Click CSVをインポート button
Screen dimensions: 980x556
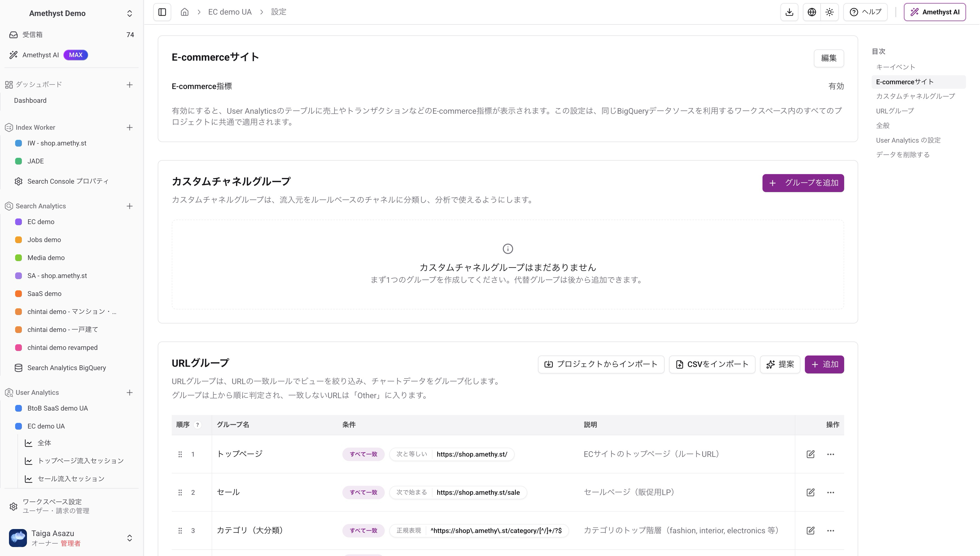tap(712, 364)
